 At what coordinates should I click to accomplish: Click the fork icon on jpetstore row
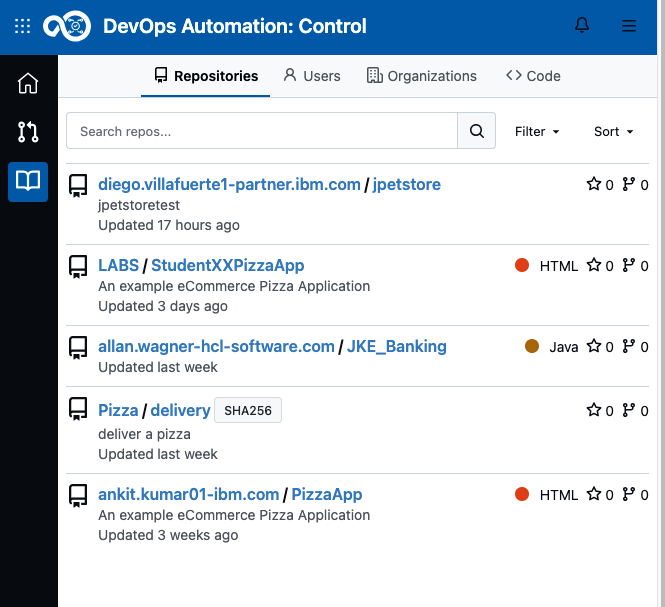click(629, 184)
